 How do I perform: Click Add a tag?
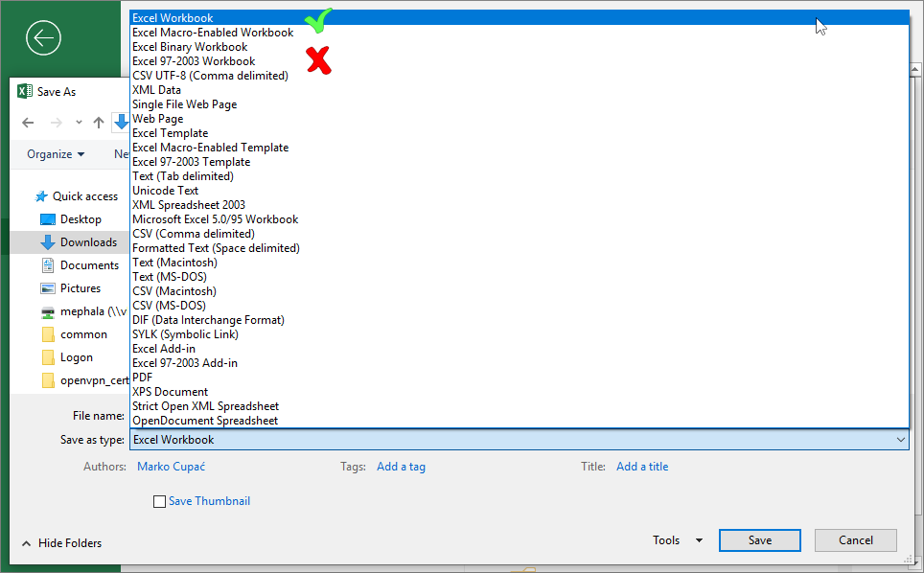pos(401,467)
